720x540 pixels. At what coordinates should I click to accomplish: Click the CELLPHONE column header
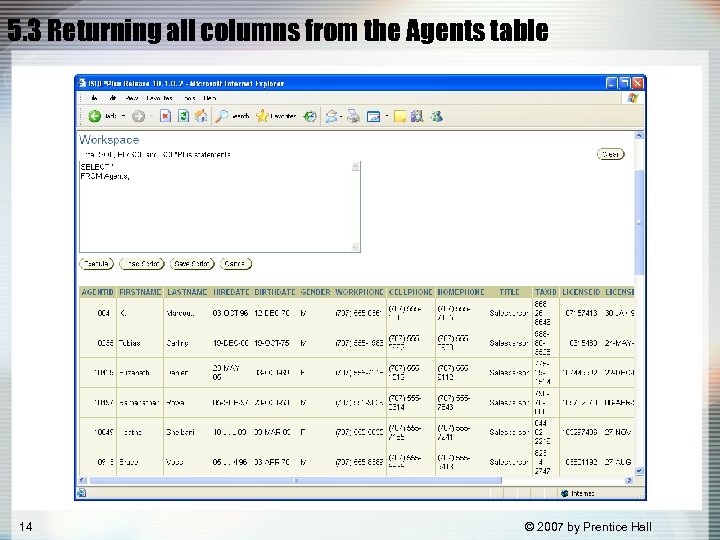tap(411, 292)
